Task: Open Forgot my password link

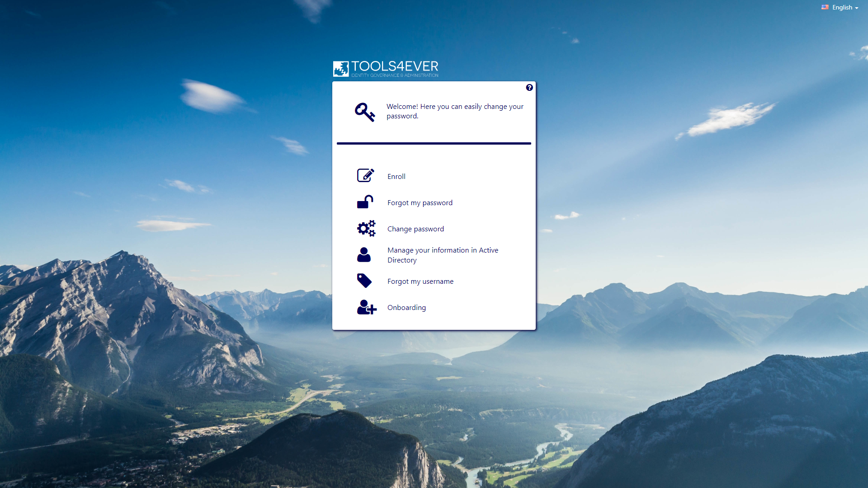Action: (420, 203)
